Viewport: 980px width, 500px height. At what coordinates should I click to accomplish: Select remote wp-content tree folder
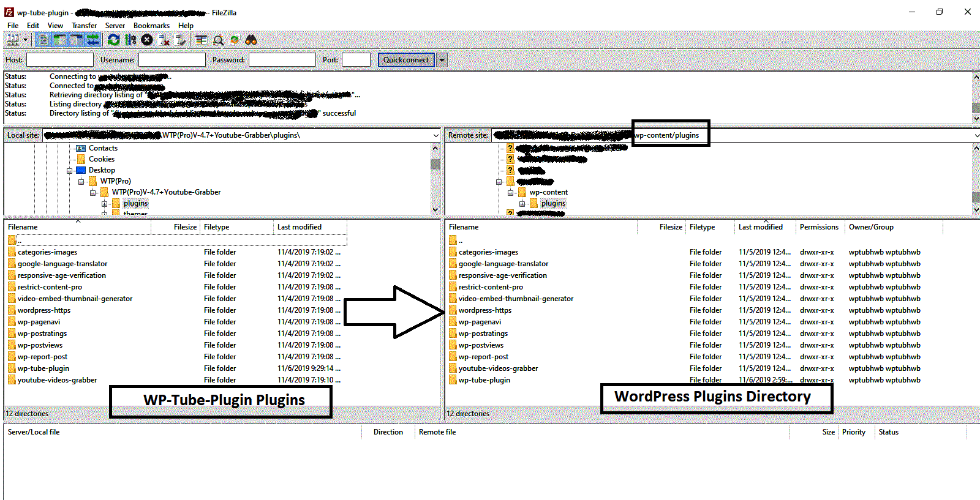549,192
